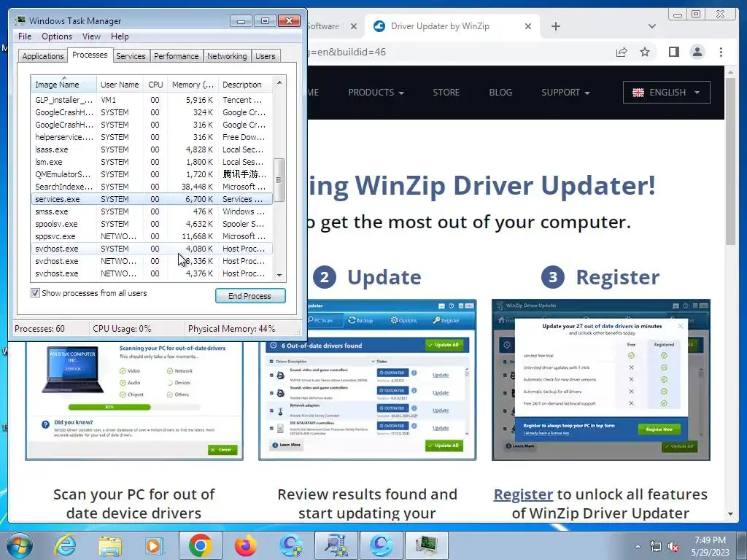747x560 pixels.
Task: Open Chrome's three-dot menu
Action: 721,52
